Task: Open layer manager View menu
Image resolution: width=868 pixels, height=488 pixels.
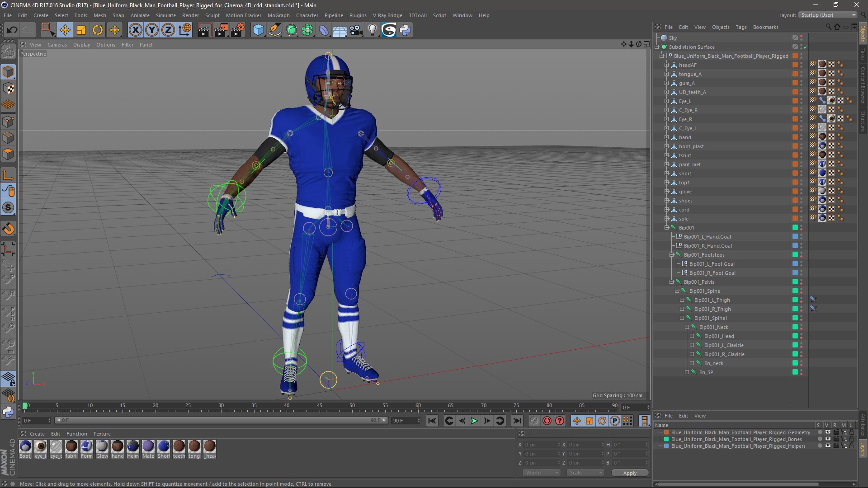Action: tap(700, 416)
